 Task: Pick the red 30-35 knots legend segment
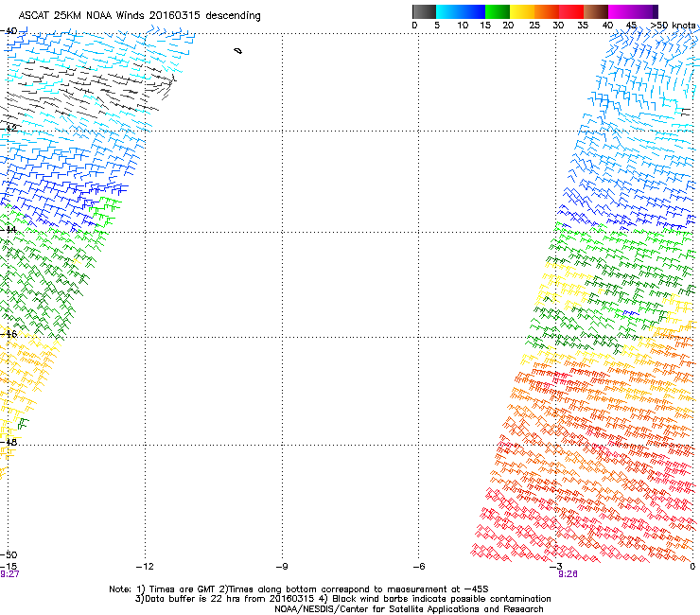(x=571, y=11)
